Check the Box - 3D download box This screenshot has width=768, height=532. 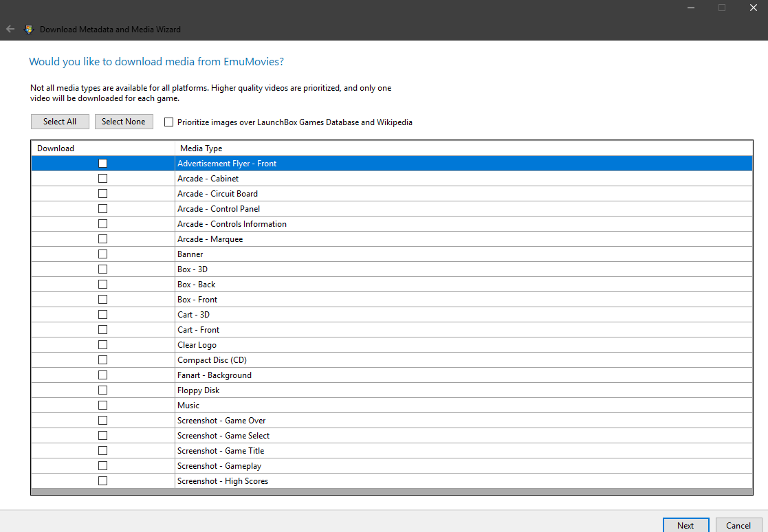(103, 269)
